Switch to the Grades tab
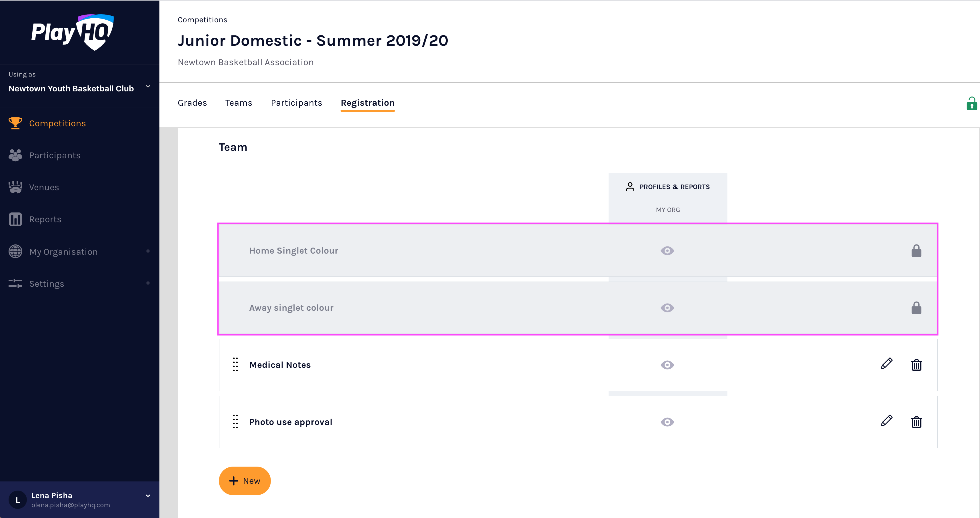 point(192,103)
